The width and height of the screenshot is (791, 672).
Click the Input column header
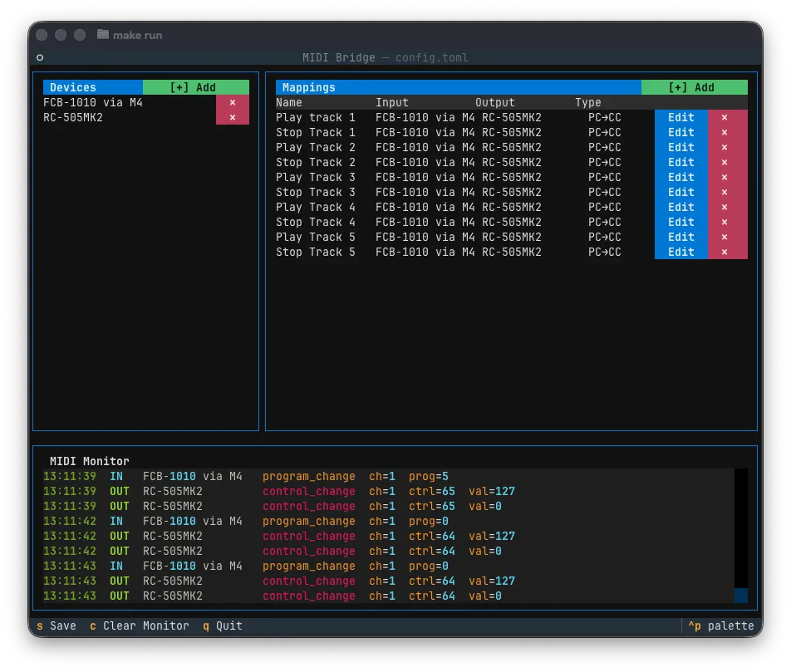pos(392,102)
